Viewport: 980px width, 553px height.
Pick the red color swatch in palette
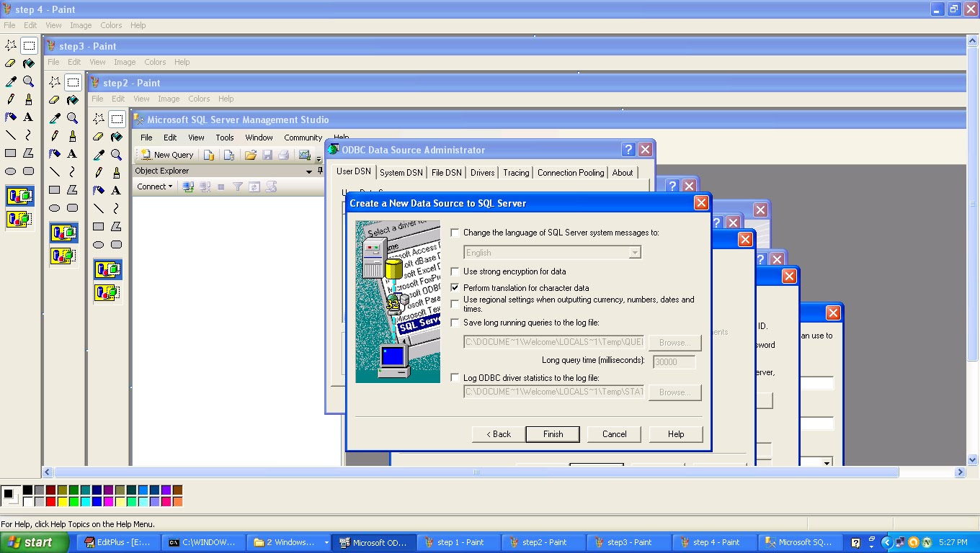[x=50, y=501]
